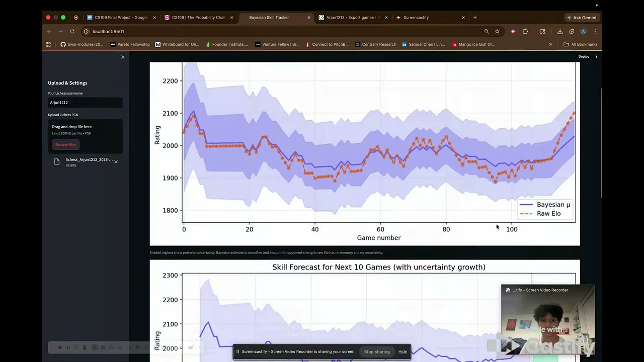Open Ask Gemini
This screenshot has width=644, height=362.
click(582, 17)
